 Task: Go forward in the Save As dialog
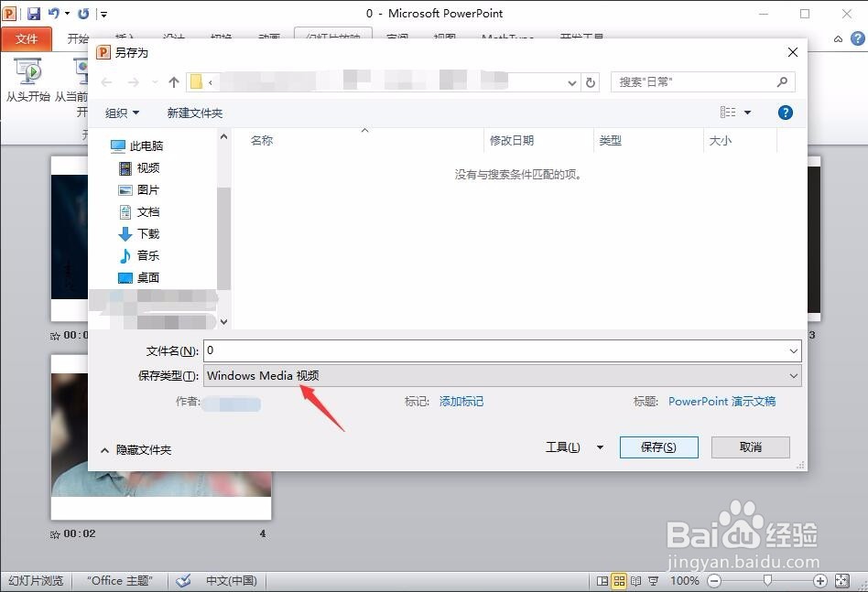(134, 82)
